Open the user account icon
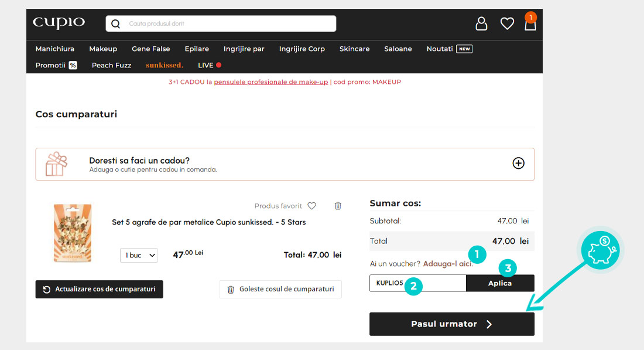Screen dimensions: 644x350 tap(481, 23)
